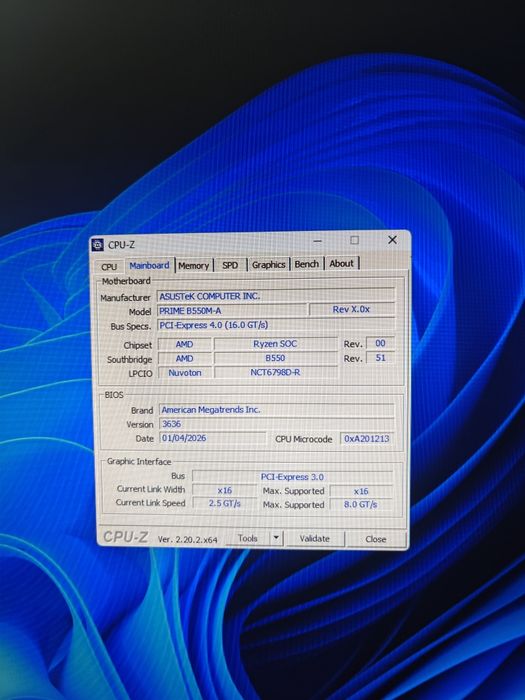Screen dimensions: 525x700
Task: Click the Validate button
Action: click(x=314, y=539)
